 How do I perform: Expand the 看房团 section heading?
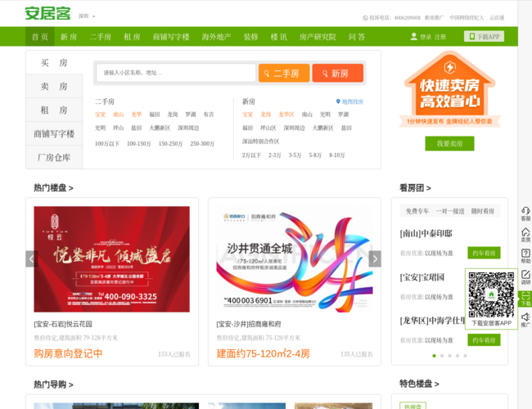pos(417,188)
